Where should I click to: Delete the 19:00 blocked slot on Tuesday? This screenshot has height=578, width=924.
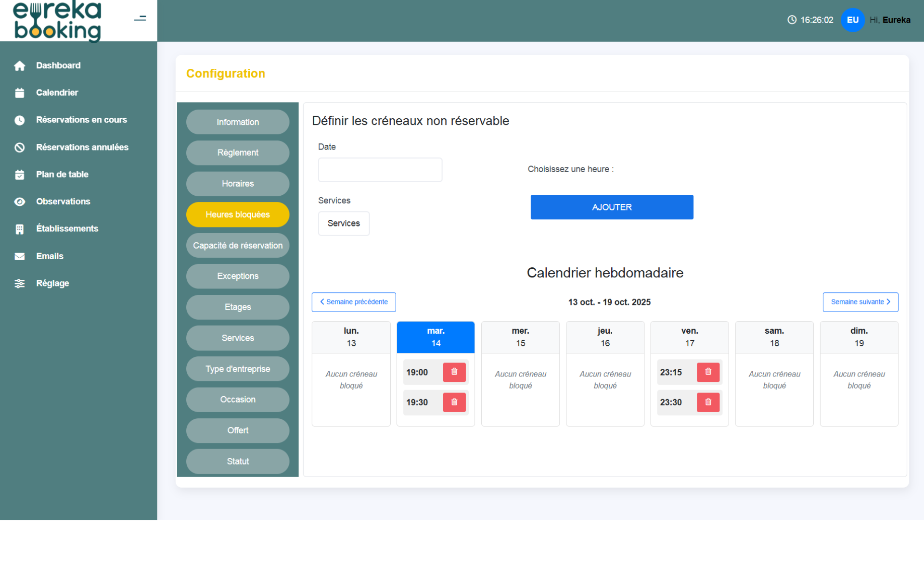[x=454, y=372]
